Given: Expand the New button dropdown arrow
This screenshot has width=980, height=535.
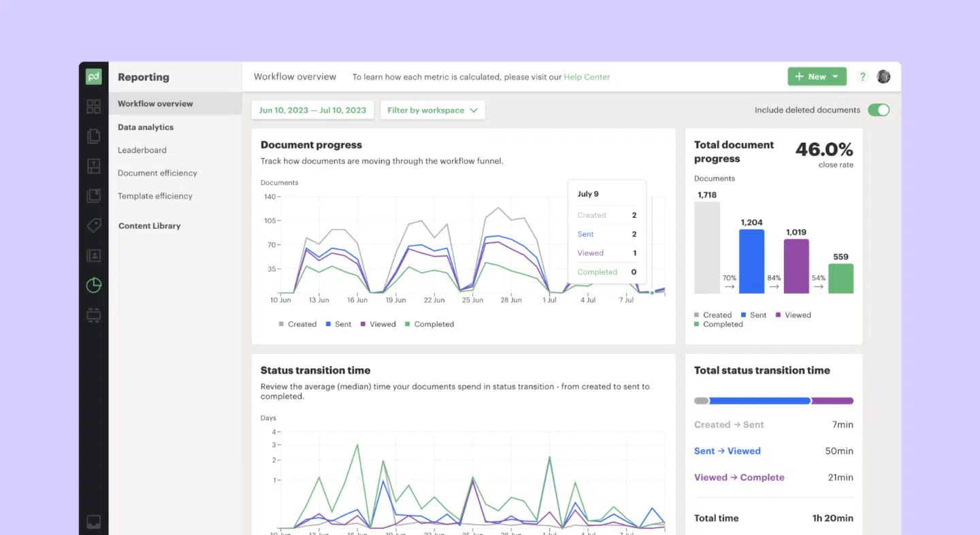Looking at the screenshot, I should coord(834,76).
